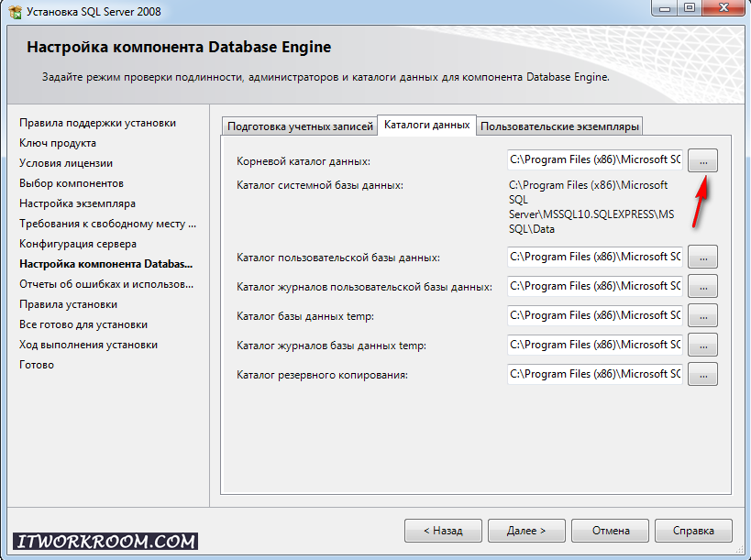Click the Каталог журналов базы данных temp field
The image size is (751, 560).
click(x=595, y=345)
